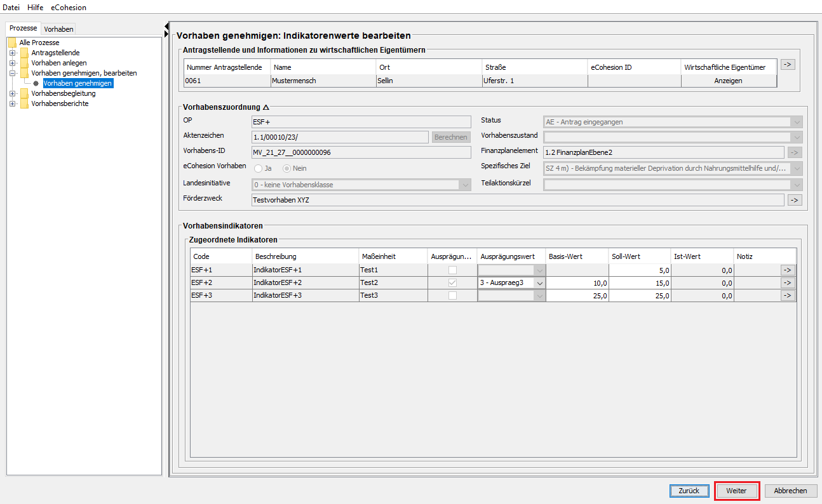
Task: Open the eCohesion menu
Action: pyautogui.click(x=69, y=8)
